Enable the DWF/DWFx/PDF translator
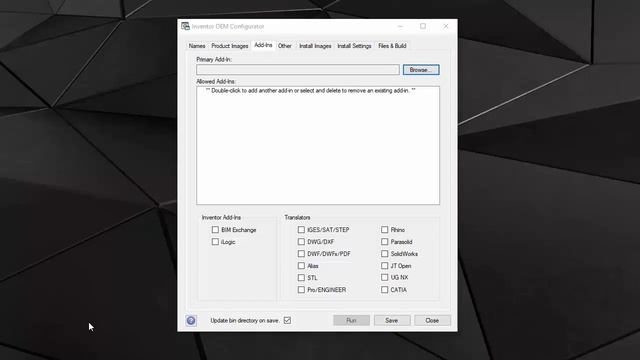 301,253
